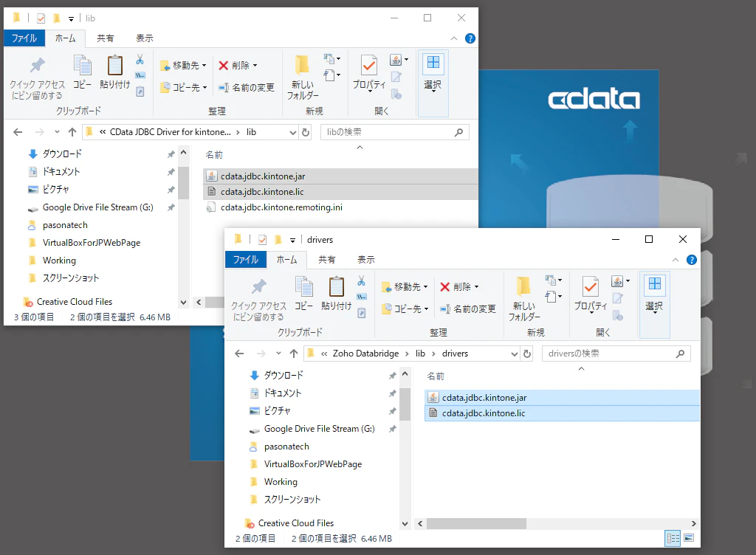The height and width of the screenshot is (555, 756).
Task: Pin to Quick Access in lib window
Action: point(37,78)
